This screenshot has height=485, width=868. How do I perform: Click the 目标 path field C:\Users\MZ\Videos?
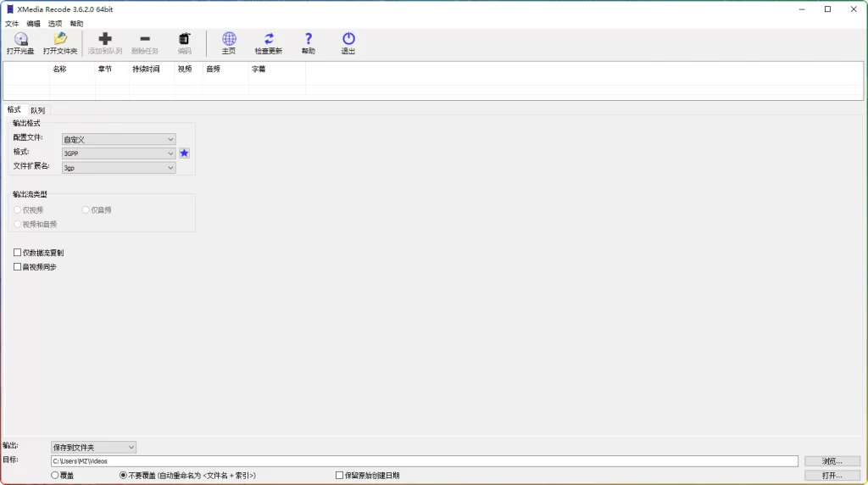coord(424,461)
